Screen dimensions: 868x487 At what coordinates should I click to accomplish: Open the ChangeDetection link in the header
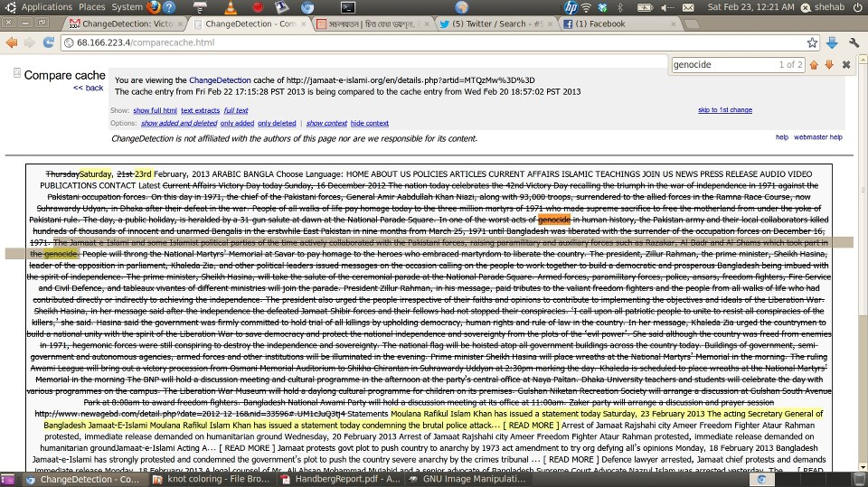click(x=220, y=80)
